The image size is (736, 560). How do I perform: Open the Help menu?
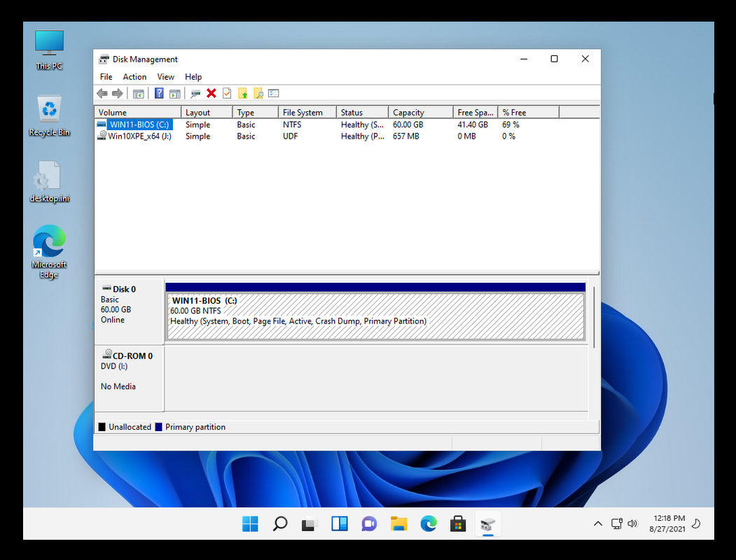pos(193,77)
